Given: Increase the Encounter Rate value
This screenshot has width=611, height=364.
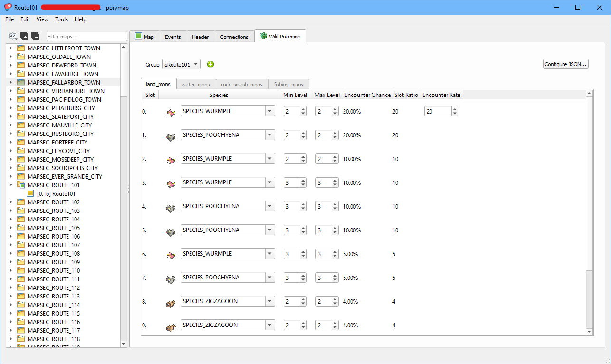Looking at the screenshot, I should (x=455, y=109).
